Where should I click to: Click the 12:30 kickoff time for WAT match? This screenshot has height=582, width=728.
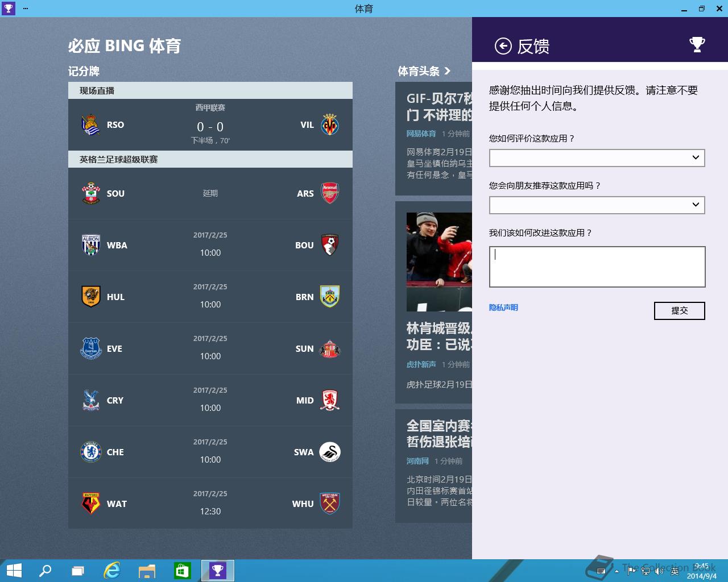(210, 512)
